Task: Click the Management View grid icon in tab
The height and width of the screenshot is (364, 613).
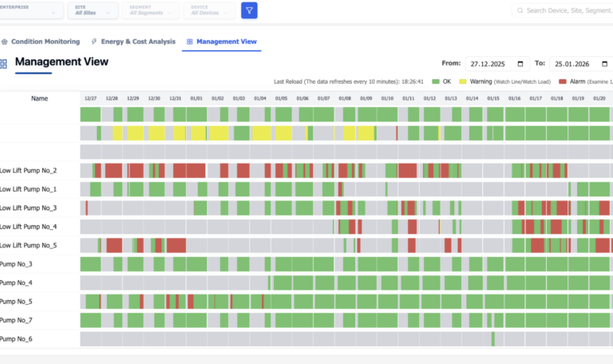Action: pyautogui.click(x=190, y=42)
